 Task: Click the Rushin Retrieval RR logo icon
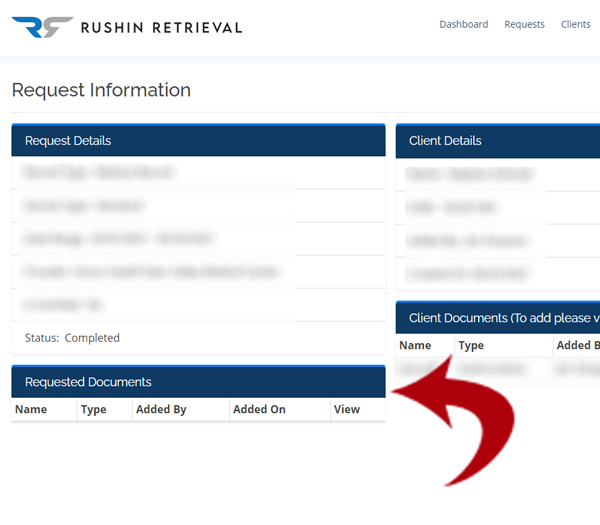[42, 25]
